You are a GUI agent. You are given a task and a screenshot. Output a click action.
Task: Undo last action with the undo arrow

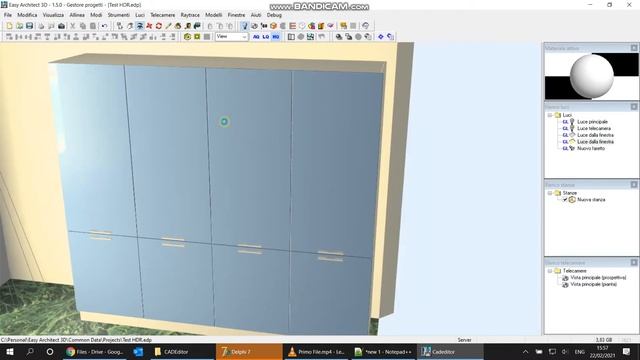[x=104, y=26]
